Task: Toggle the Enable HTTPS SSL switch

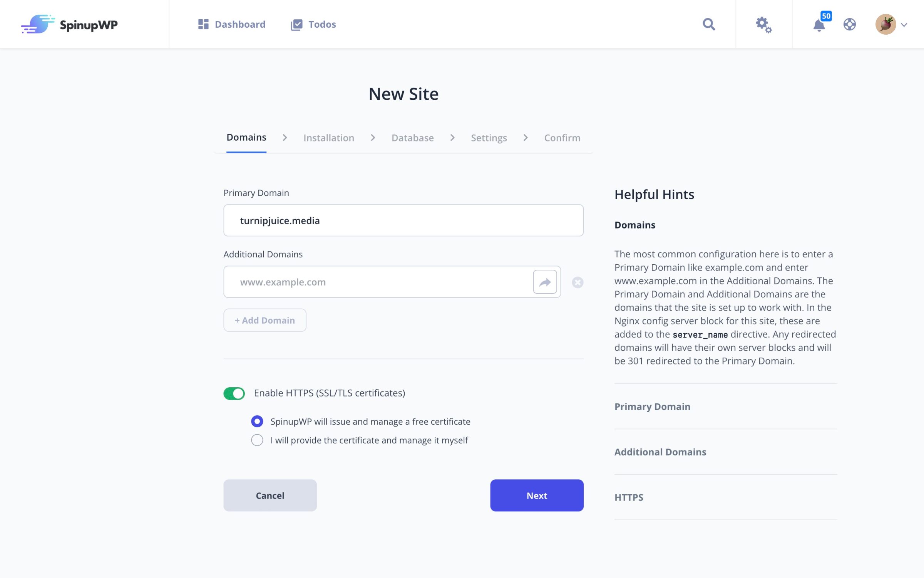Action: coord(234,393)
